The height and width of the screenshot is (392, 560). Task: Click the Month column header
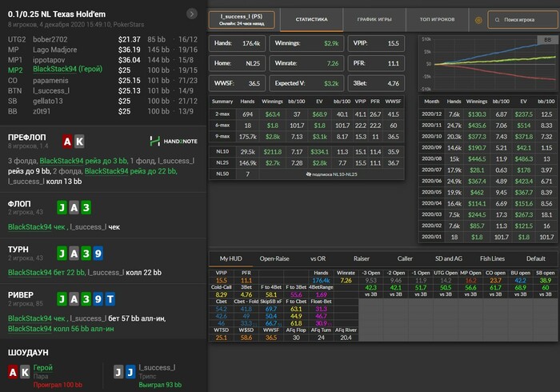click(431, 102)
